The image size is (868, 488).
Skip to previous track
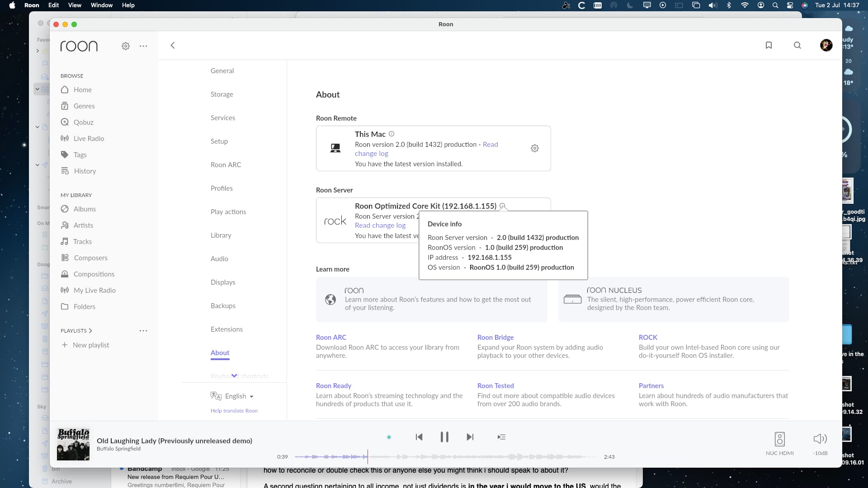tap(419, 437)
